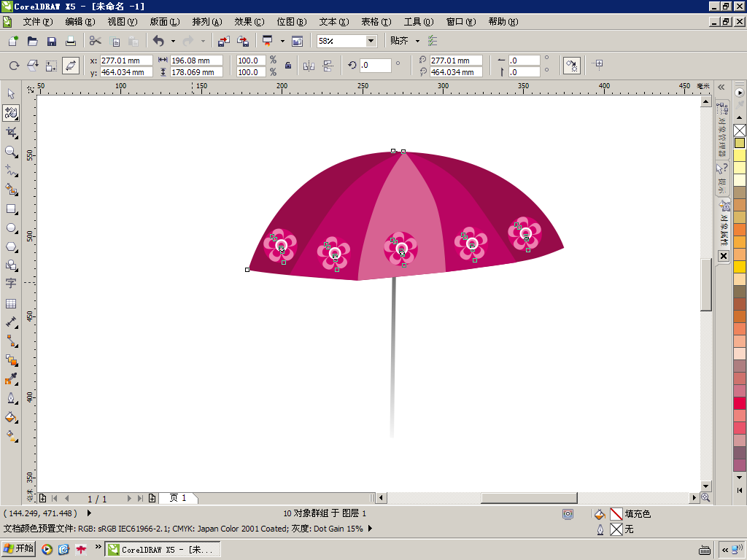Expand the 贴齐 snap dropdown
Image resolution: width=747 pixels, height=560 pixels.
pyautogui.click(x=418, y=41)
